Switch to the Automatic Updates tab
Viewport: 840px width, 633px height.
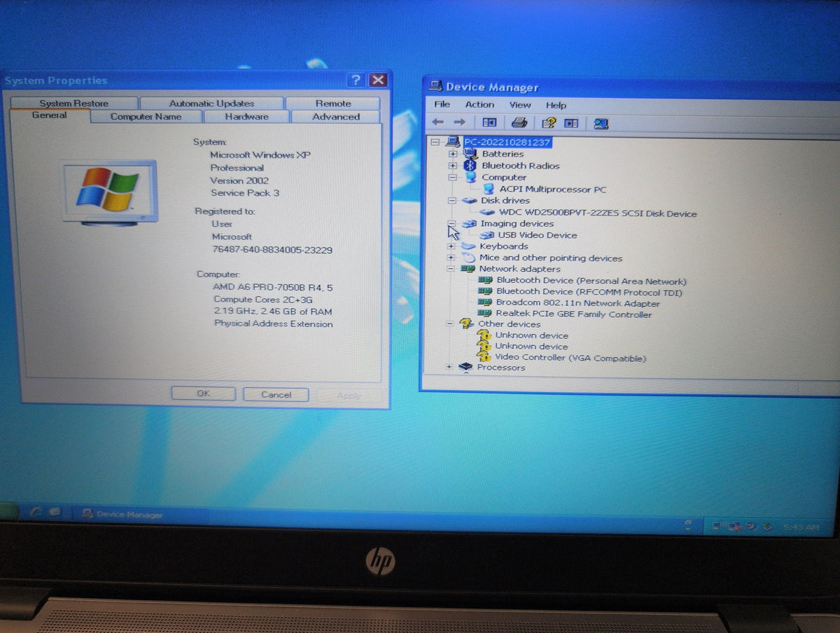(x=211, y=103)
